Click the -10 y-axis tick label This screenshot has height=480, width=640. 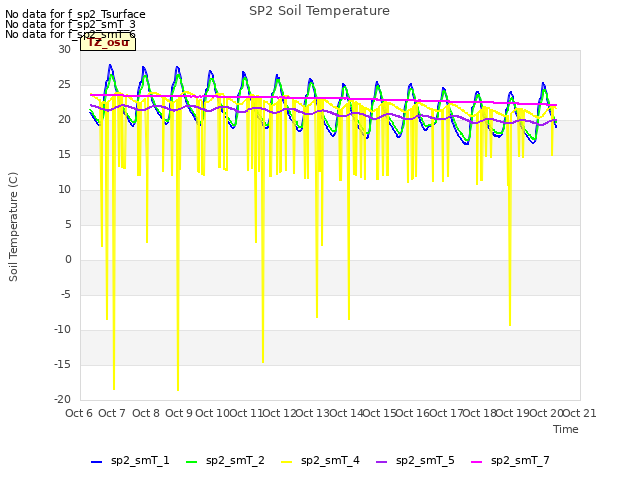pyautogui.click(x=63, y=329)
